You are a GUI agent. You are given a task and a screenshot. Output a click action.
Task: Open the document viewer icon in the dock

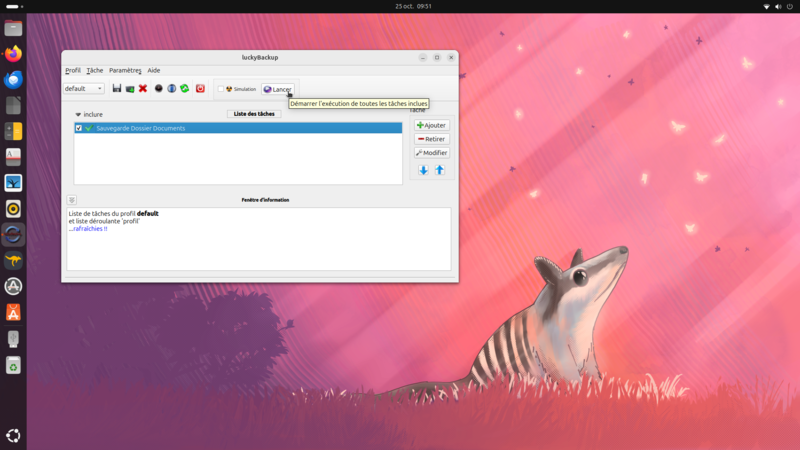[x=13, y=157]
